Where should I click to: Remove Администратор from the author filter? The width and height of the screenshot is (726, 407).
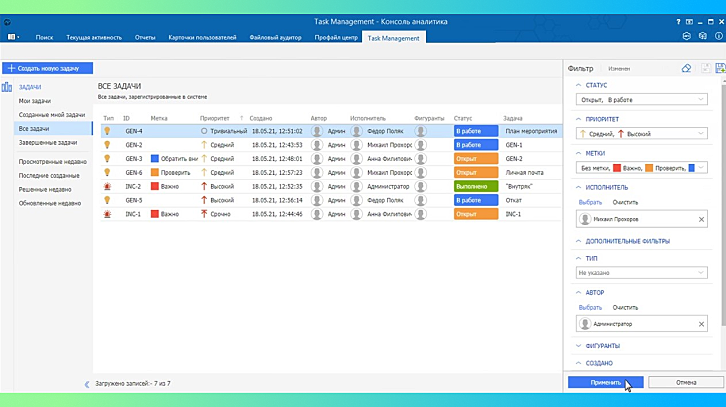coord(701,324)
